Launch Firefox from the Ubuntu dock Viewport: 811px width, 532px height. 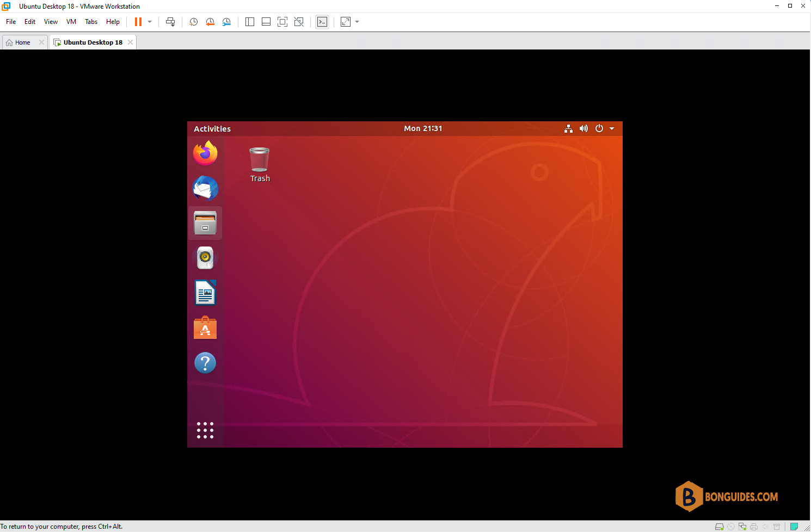point(205,153)
